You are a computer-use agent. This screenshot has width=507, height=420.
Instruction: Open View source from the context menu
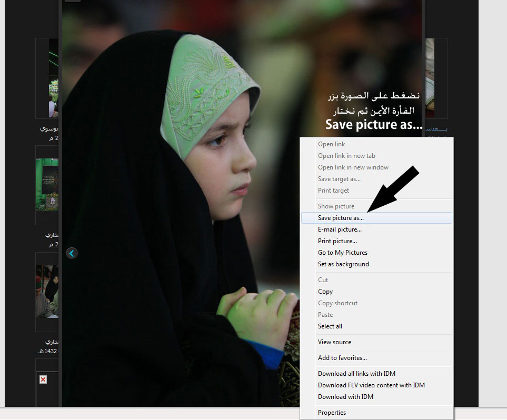[x=334, y=342]
